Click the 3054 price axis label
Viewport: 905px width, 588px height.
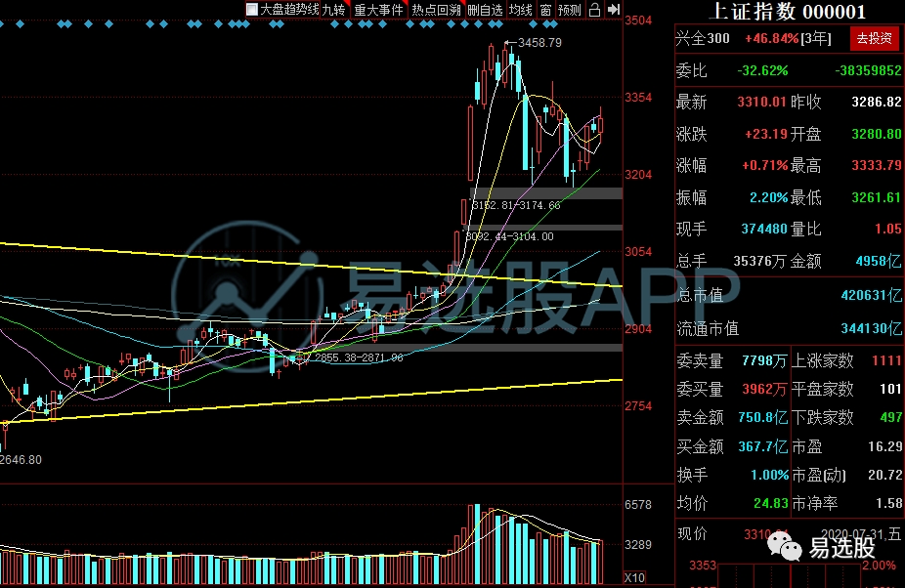tap(638, 252)
